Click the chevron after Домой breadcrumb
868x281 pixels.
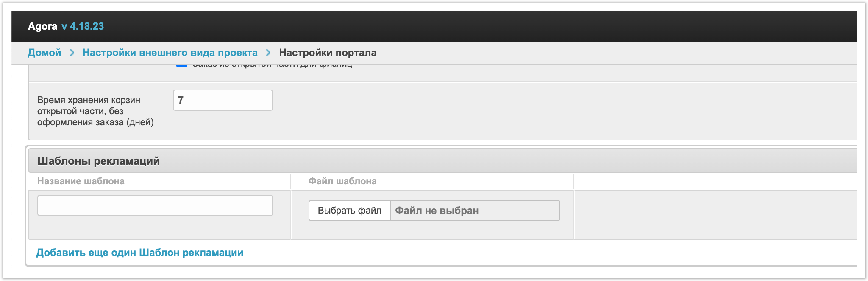[72, 53]
